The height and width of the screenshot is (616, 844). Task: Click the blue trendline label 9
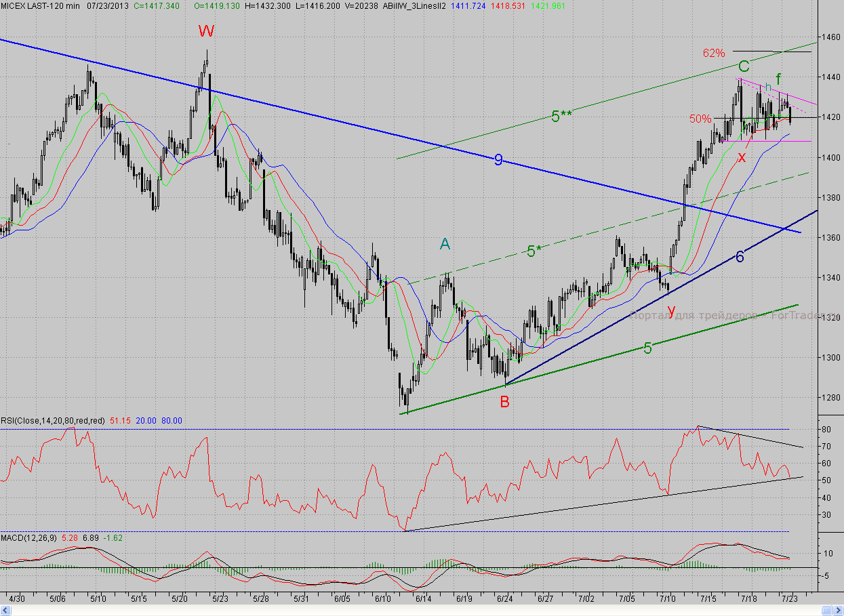498,161
